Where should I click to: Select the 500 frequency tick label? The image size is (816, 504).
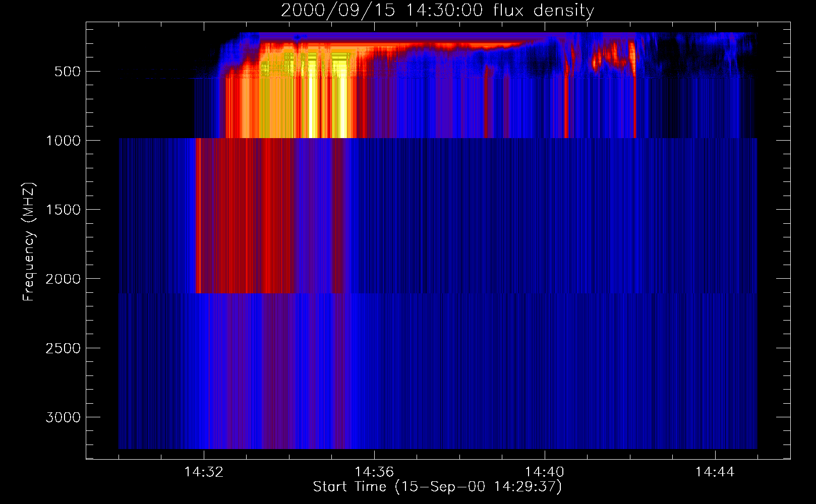68,72
